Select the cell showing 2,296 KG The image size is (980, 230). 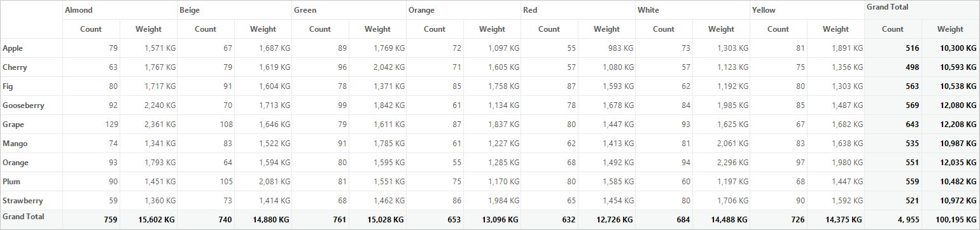coord(721,163)
